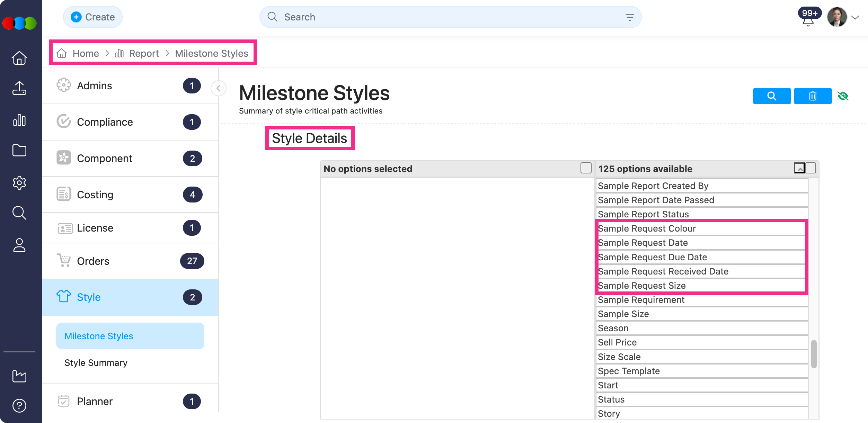This screenshot has height=423, width=868.
Task: Click the upload icon in left sidebar
Action: (x=19, y=88)
